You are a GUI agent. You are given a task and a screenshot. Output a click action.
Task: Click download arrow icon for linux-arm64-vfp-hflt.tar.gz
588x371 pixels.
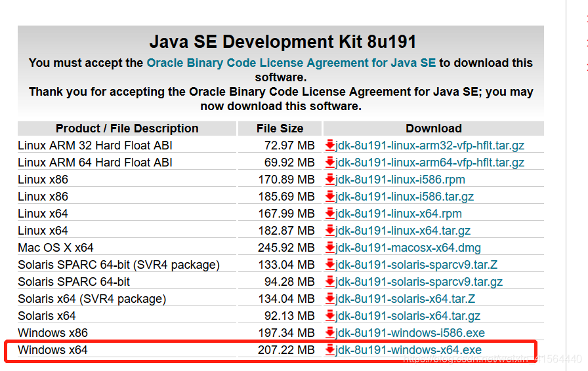[x=330, y=163]
